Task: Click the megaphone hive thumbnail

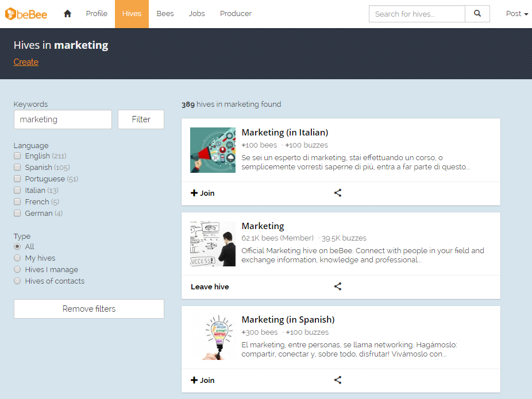Action: pos(213,150)
